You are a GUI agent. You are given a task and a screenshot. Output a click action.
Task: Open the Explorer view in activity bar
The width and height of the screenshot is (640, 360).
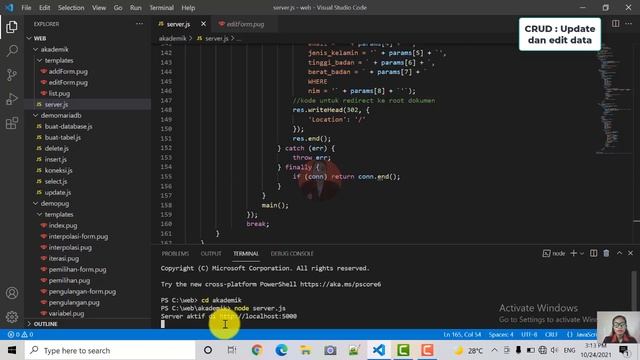point(12,27)
